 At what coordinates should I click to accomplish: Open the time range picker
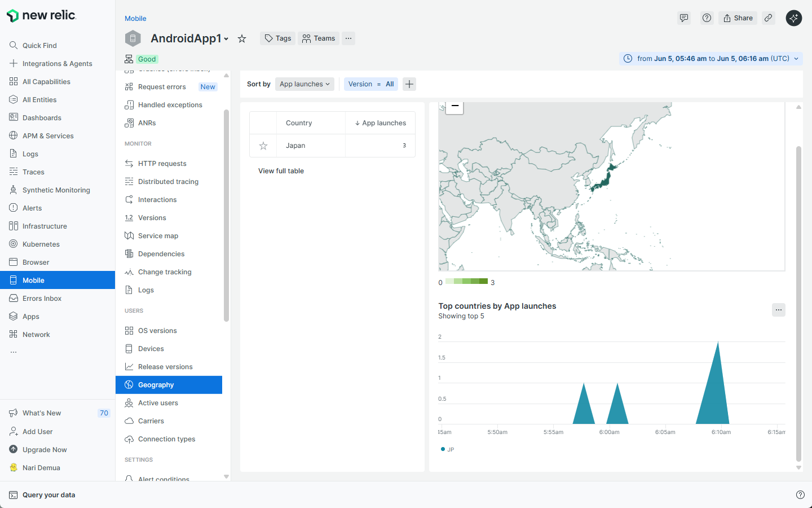pyautogui.click(x=710, y=59)
